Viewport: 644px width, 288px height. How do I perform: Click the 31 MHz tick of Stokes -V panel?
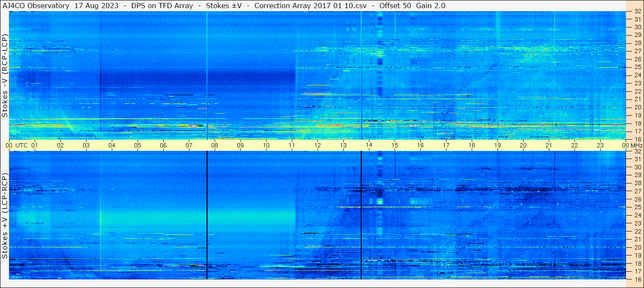[x=637, y=19]
